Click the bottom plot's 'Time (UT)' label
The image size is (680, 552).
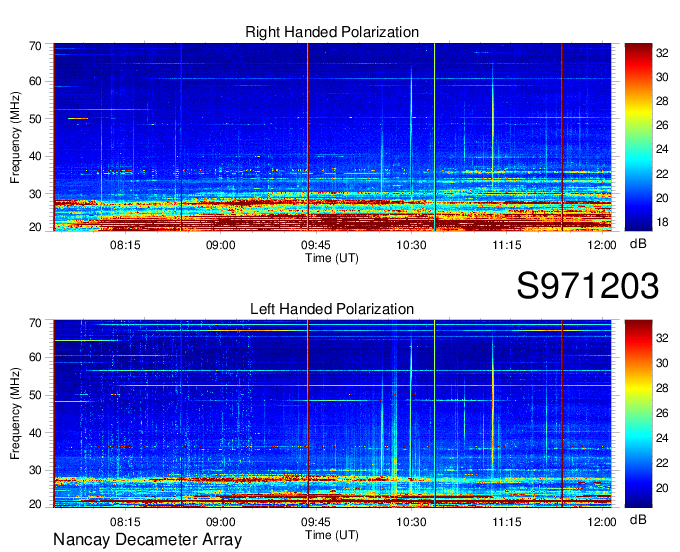(x=332, y=535)
